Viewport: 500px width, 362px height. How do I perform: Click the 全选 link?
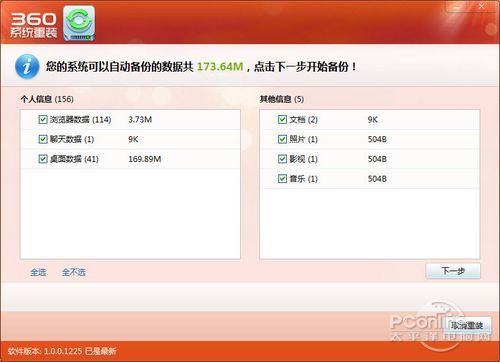pyautogui.click(x=38, y=272)
